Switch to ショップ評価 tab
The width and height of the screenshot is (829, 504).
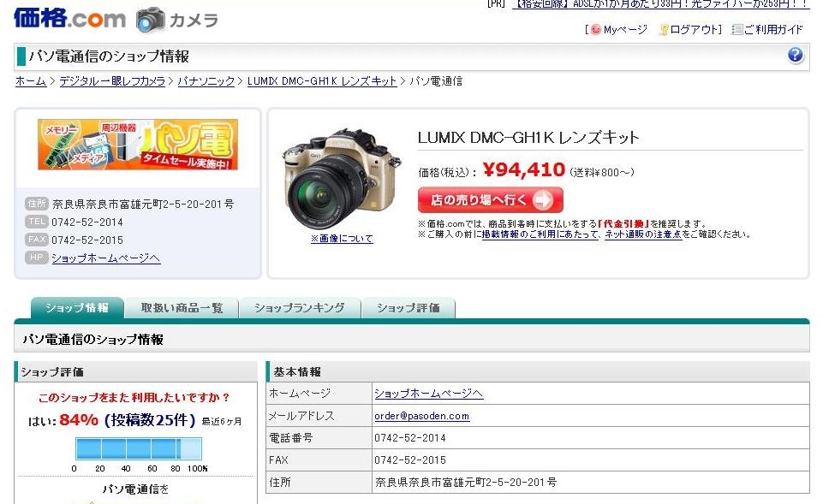pyautogui.click(x=409, y=308)
